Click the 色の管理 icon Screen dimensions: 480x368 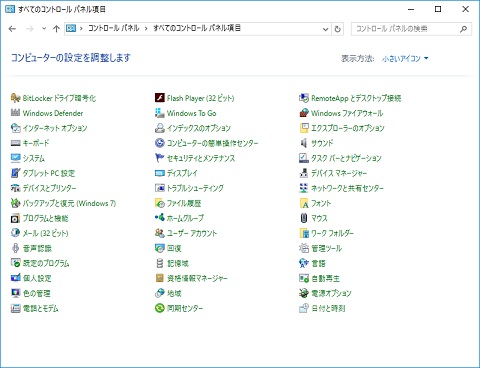pos(15,293)
